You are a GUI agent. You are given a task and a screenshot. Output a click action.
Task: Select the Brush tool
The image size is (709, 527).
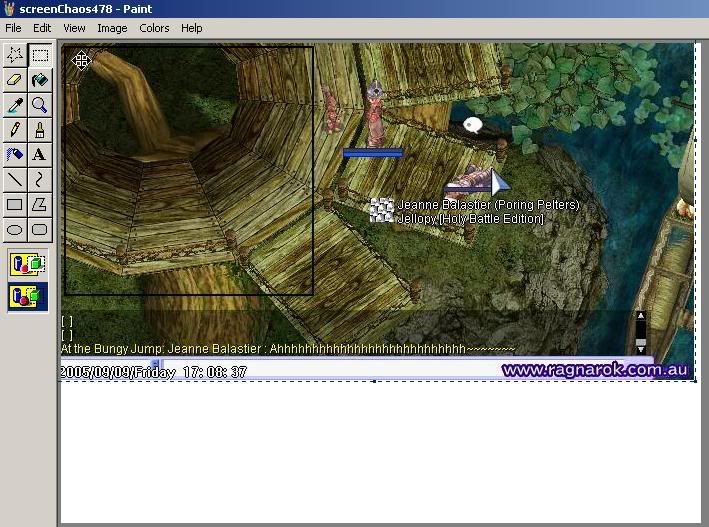40,130
